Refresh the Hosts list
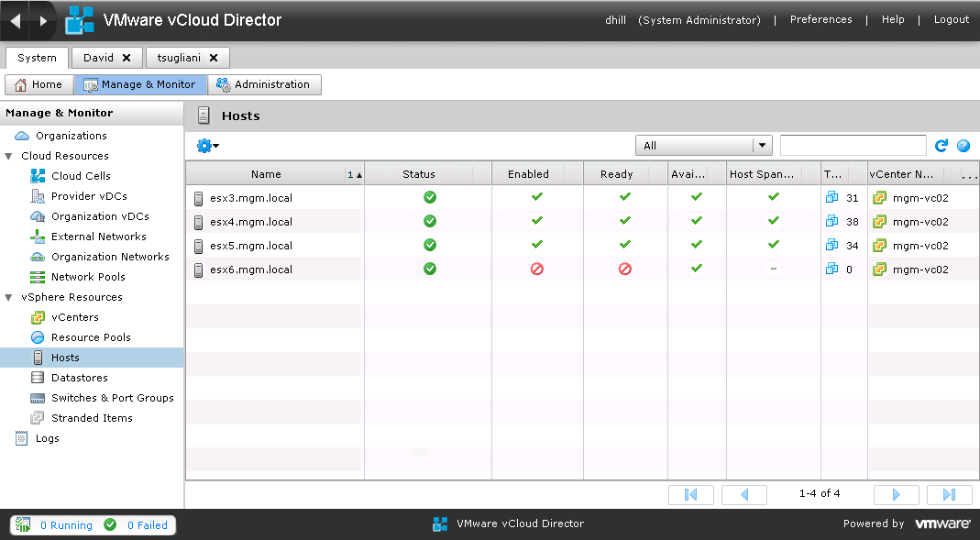The image size is (980, 540). [x=941, y=145]
